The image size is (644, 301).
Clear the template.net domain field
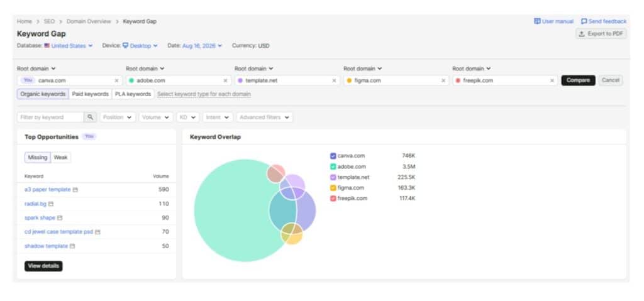click(335, 81)
